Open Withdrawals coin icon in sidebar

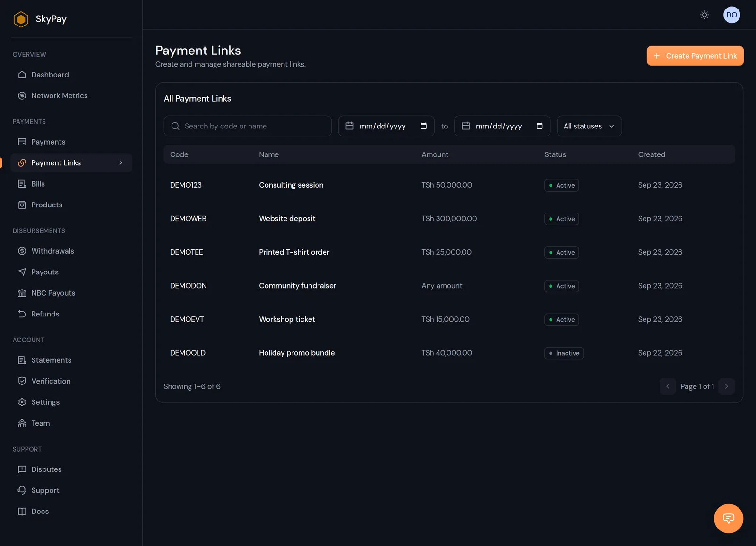pyautogui.click(x=22, y=251)
